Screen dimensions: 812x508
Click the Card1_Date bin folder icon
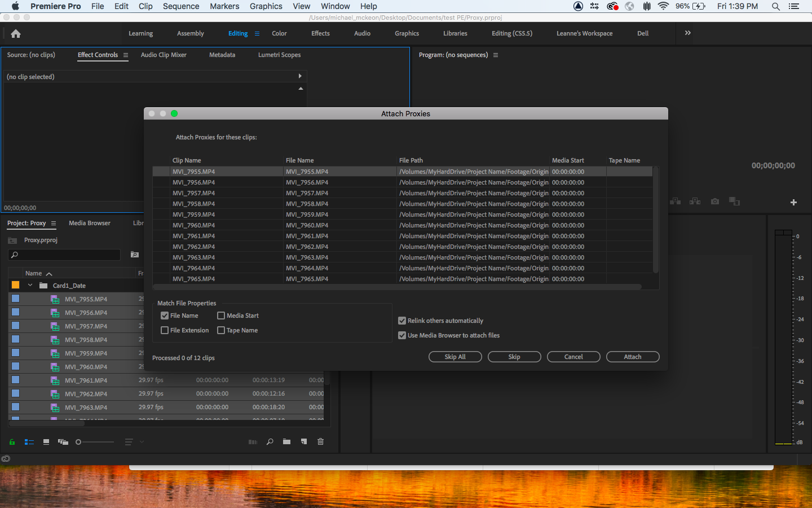point(43,286)
